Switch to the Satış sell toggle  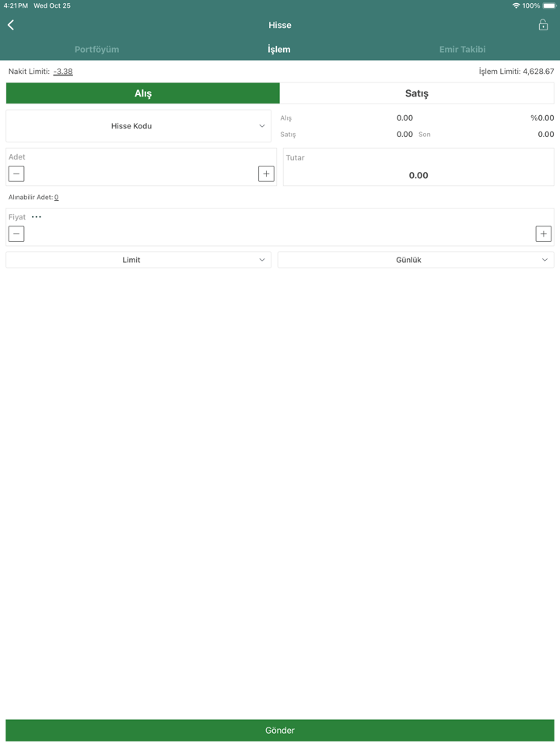pyautogui.click(x=417, y=93)
